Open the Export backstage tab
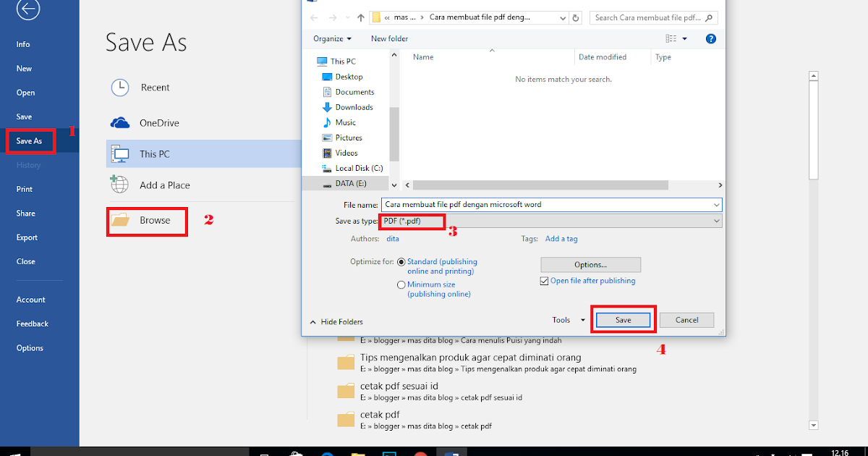The image size is (868, 456). pyautogui.click(x=27, y=237)
